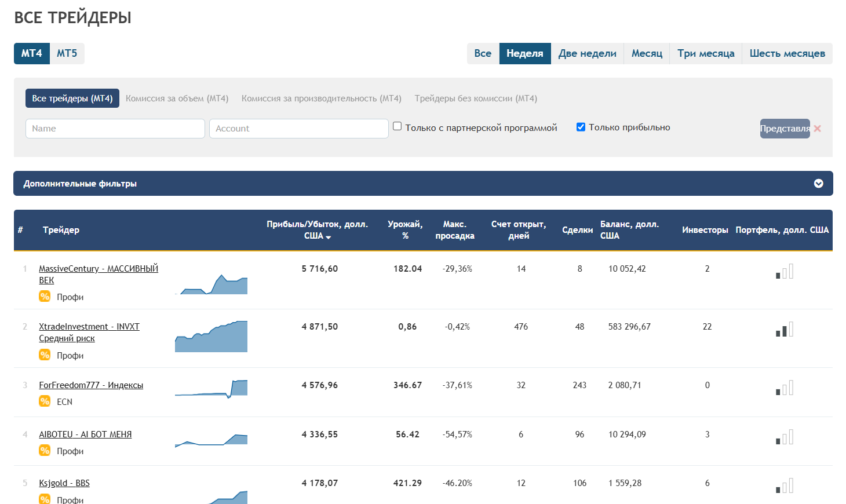Screen dimensions: 846x504
Task: Click the percent badge icon for XtradeInvestment
Action: 45,355
